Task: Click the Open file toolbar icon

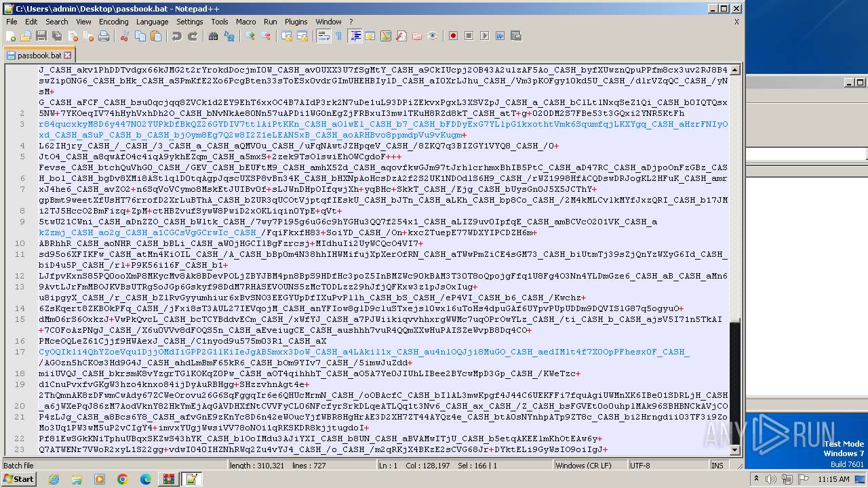Action: 26,36
